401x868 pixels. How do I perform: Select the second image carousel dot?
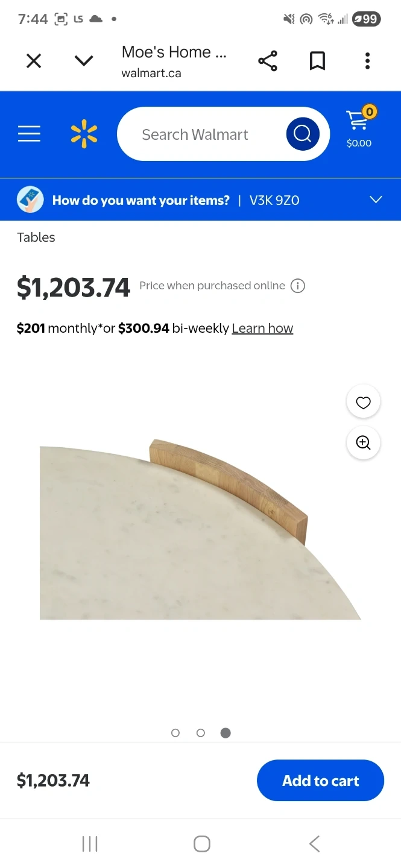point(201,733)
